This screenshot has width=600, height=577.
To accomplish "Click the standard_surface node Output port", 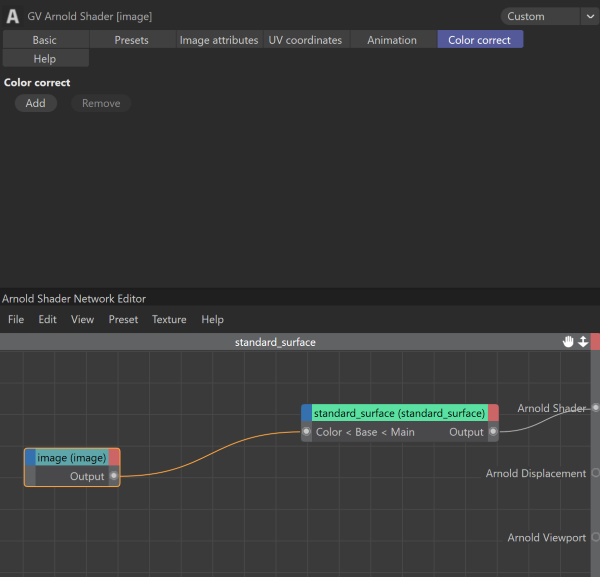I will tap(493, 432).
